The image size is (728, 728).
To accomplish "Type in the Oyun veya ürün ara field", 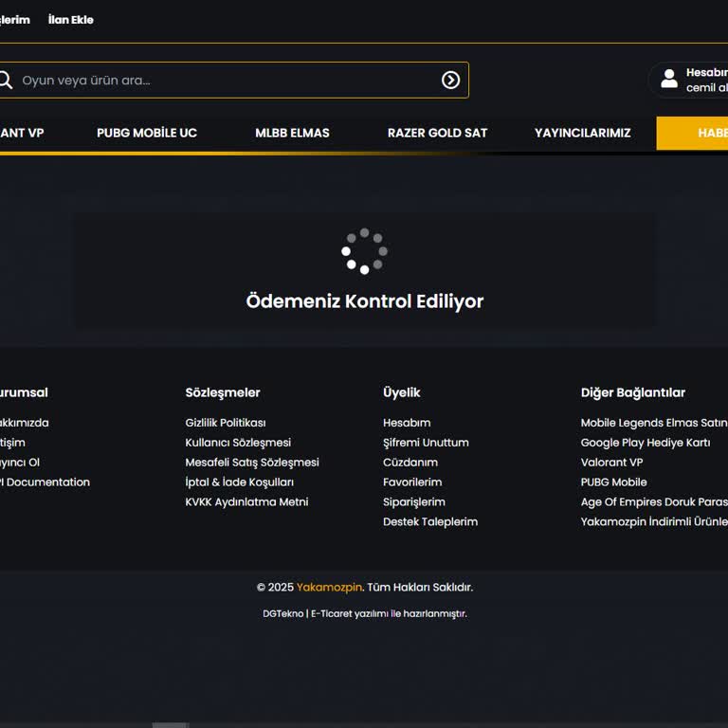I will coord(227,81).
